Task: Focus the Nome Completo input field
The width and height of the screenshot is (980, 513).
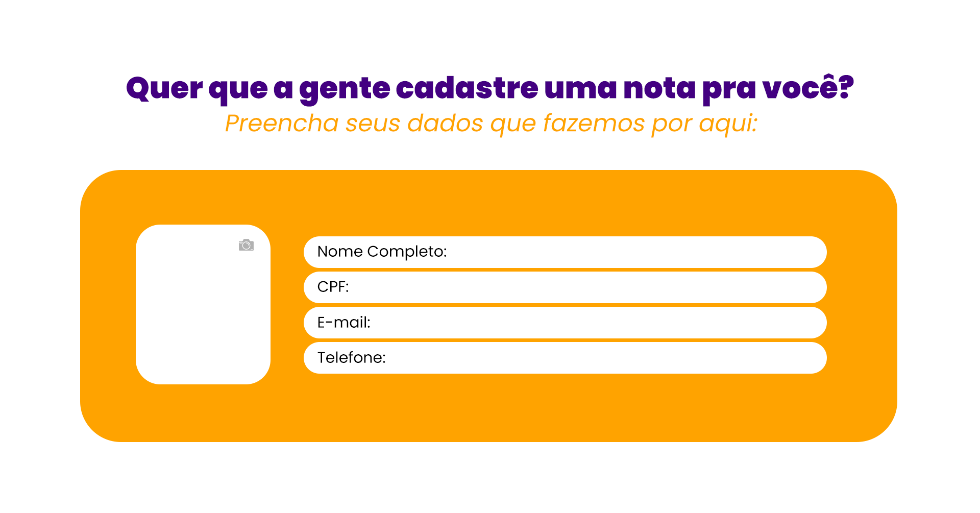Action: tap(612, 252)
